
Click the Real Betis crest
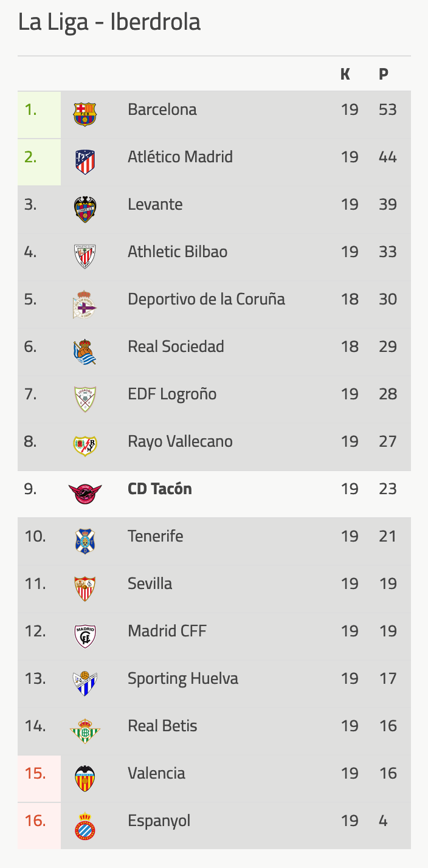[x=85, y=731]
